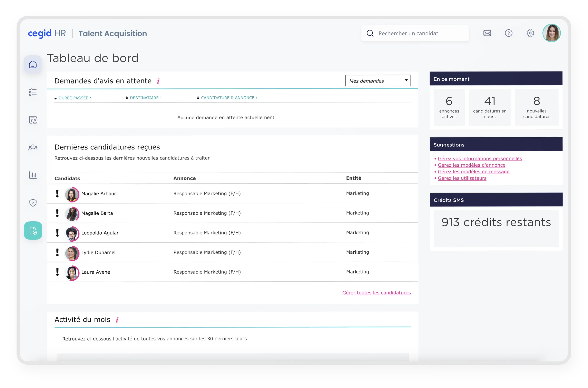Open the candidates group sidebar icon
The image size is (588, 388).
pyautogui.click(x=33, y=148)
